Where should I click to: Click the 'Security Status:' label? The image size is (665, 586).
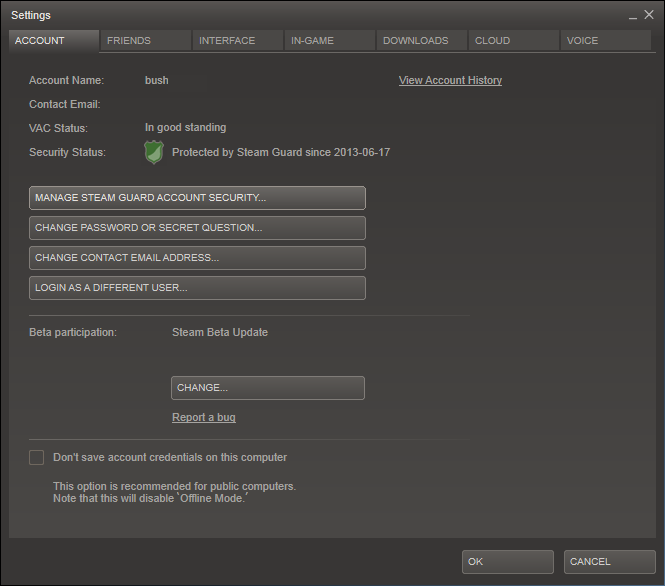67,152
